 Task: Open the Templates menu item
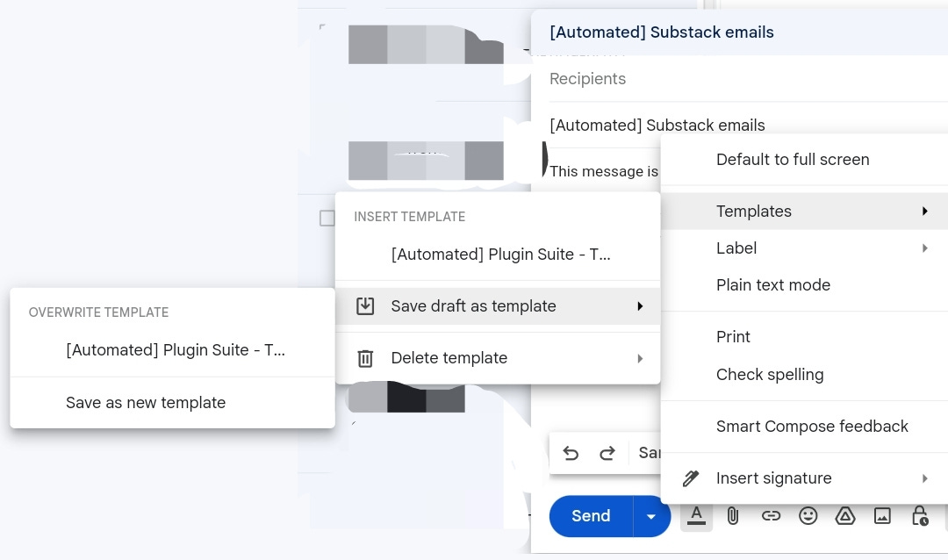pyautogui.click(x=804, y=211)
